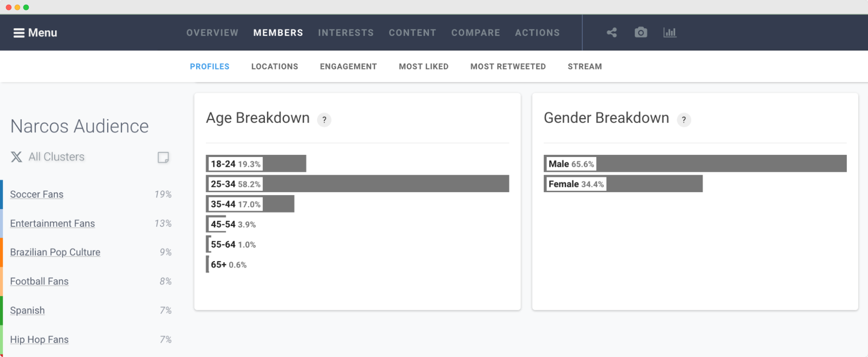Select the Profiles sub-tab
The height and width of the screenshot is (357, 868).
coord(210,67)
